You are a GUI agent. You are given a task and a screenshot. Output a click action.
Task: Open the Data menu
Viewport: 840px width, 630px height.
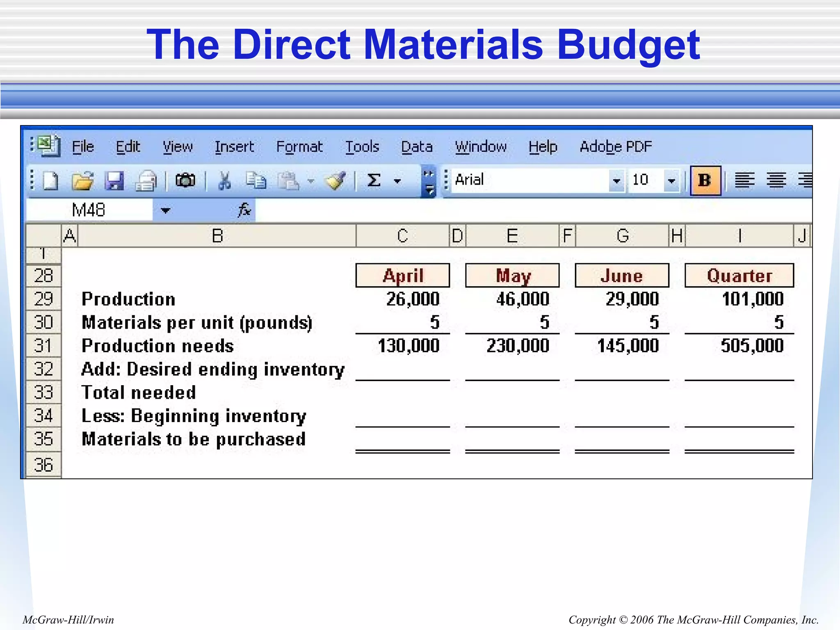point(417,146)
